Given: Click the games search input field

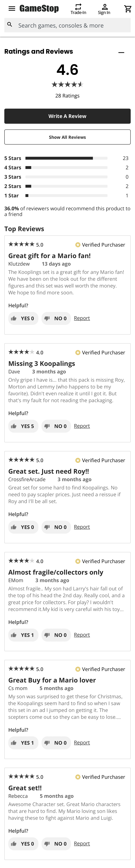Looking at the screenshot, I should [67, 25].
